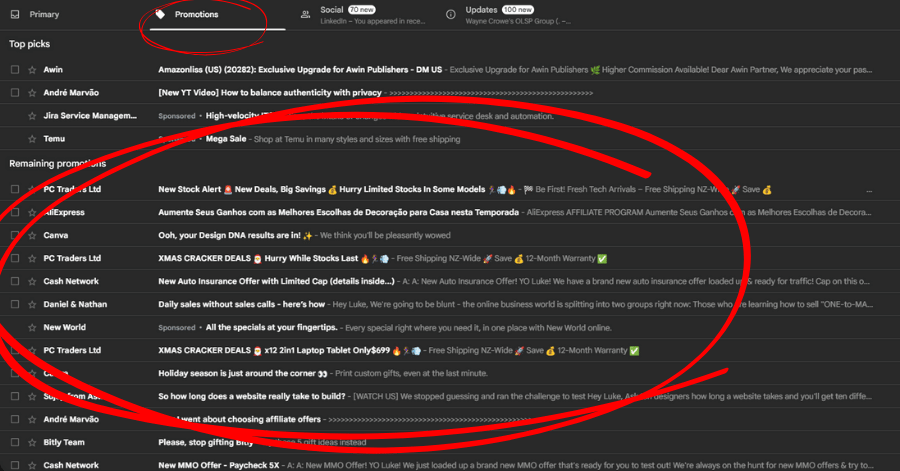Select Cash Network 'Auto Insurance' email checkbox
The width and height of the screenshot is (900, 471).
pos(15,281)
